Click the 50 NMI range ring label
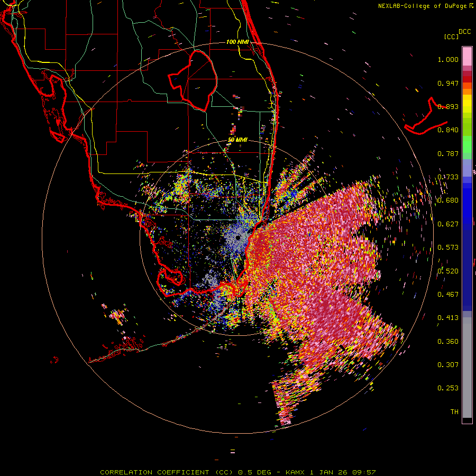 (x=237, y=140)
